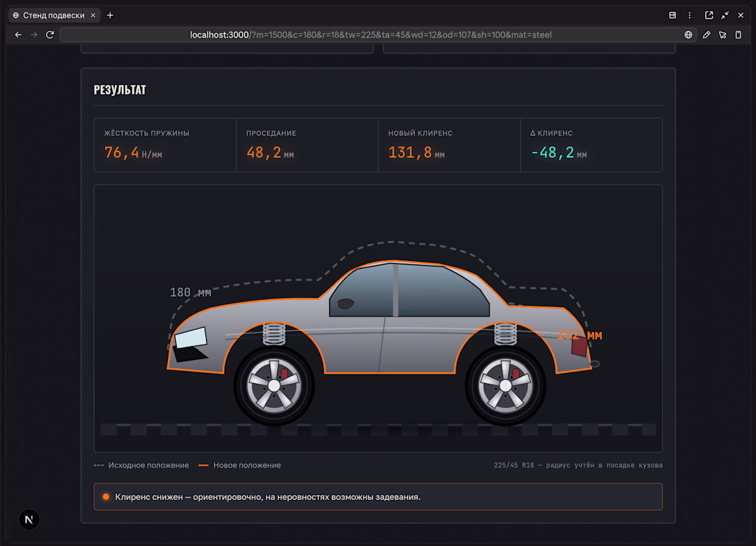
Task: Click the Новое положение legend entry
Action: (240, 465)
